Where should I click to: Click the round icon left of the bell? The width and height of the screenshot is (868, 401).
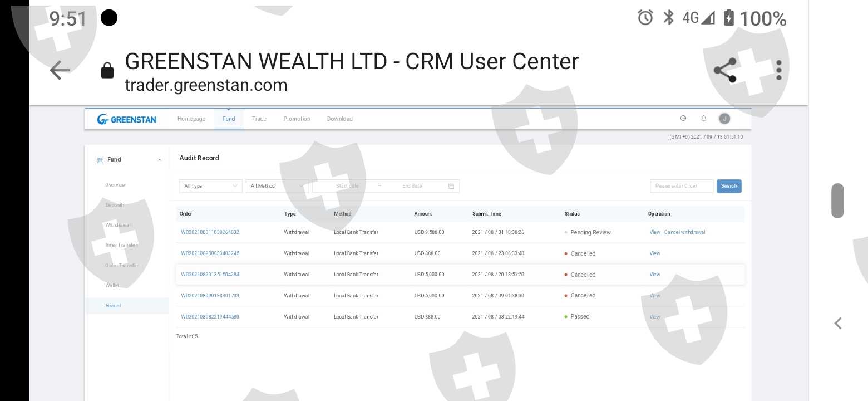coord(683,118)
